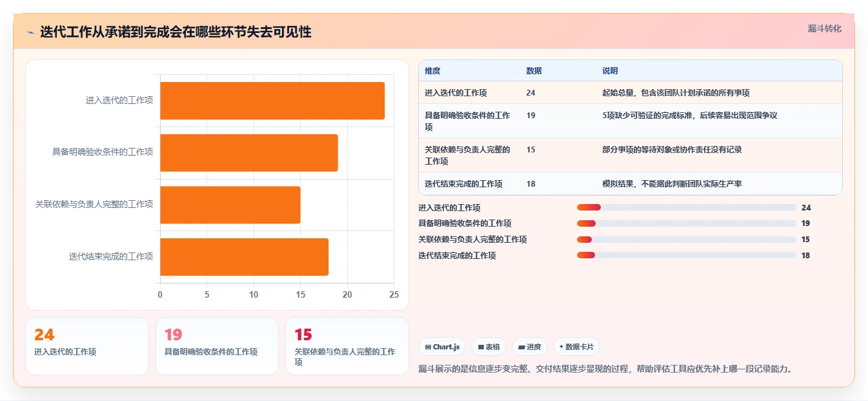Click the table data value 24
The width and height of the screenshot is (868, 401).
pos(530,93)
